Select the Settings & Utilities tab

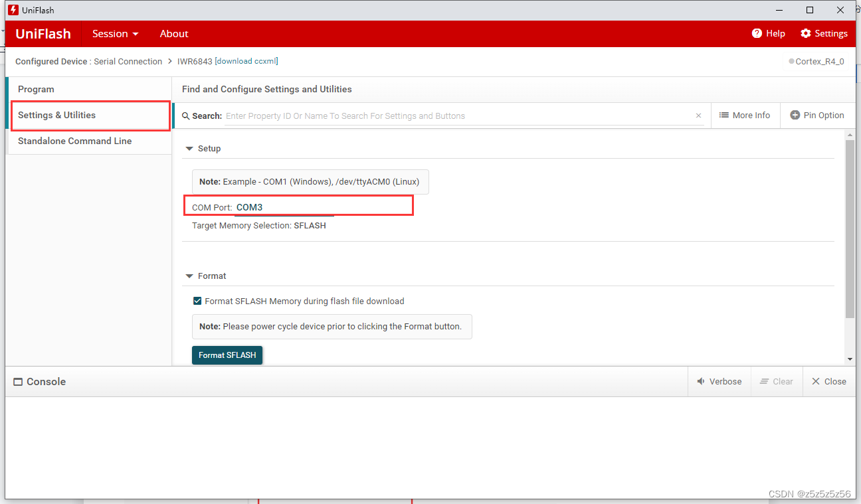coord(90,116)
